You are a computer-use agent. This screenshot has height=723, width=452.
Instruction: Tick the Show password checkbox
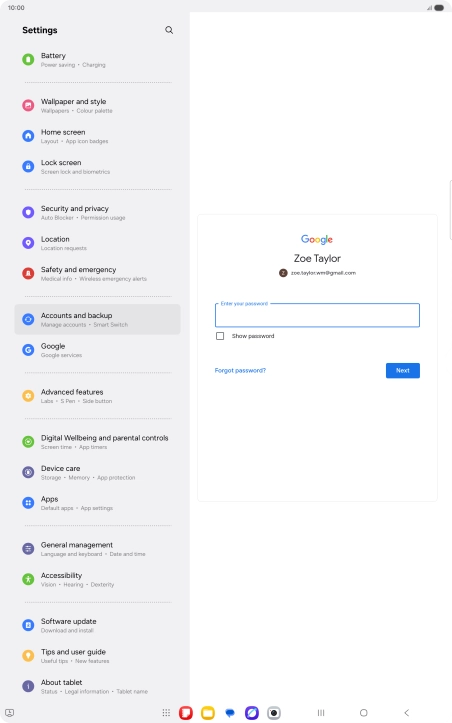click(220, 336)
